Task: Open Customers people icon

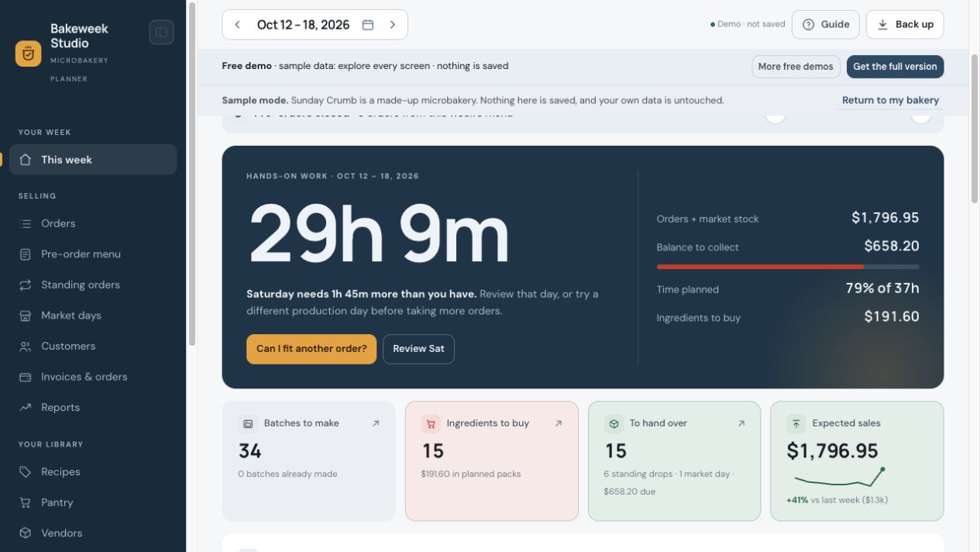Action: pos(26,347)
